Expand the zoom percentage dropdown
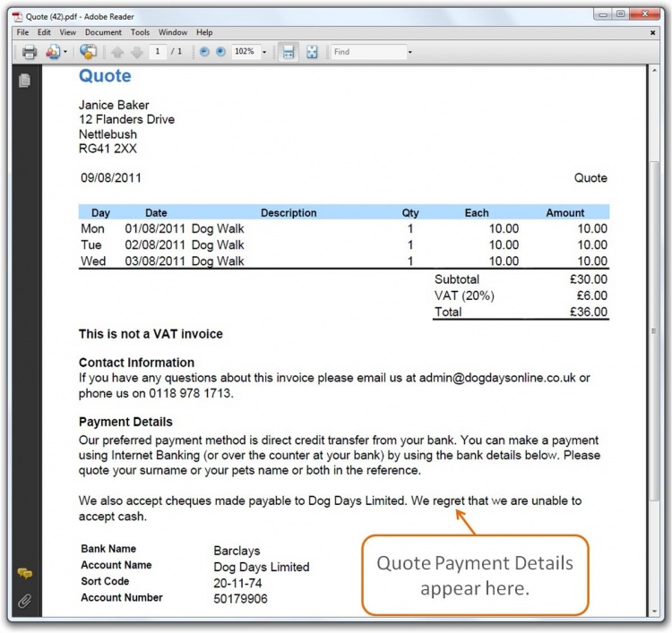 pyautogui.click(x=264, y=52)
